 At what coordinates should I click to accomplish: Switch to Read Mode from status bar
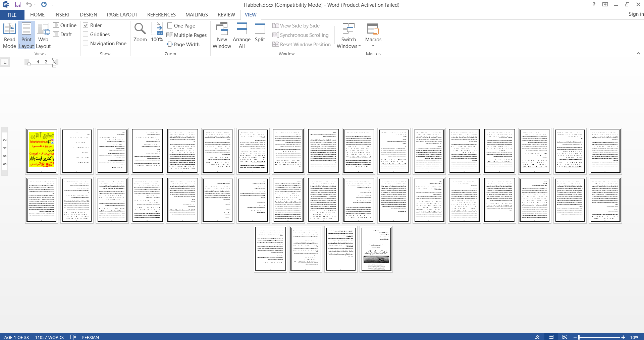click(x=537, y=337)
